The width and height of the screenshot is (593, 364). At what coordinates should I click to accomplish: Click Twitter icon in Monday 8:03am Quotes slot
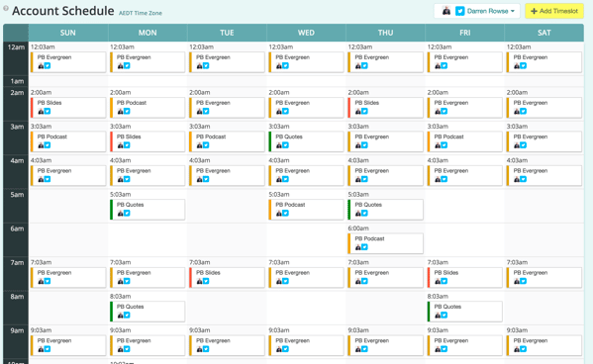pos(127,316)
